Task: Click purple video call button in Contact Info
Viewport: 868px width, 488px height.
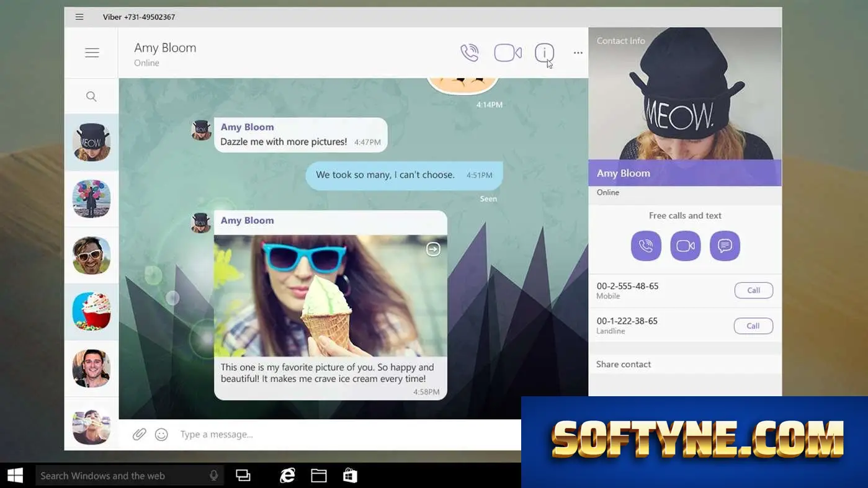Action: (686, 246)
